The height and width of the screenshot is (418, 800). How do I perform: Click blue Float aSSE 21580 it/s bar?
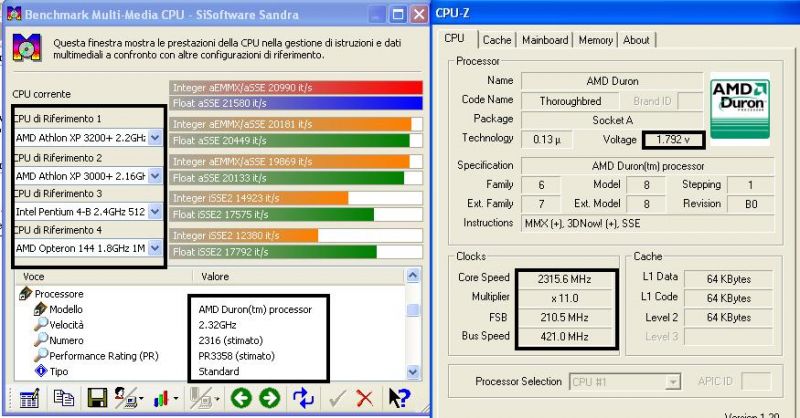296,103
